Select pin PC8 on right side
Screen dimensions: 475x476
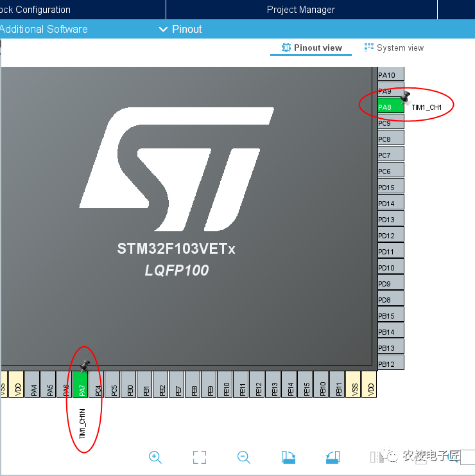pyautogui.click(x=391, y=138)
